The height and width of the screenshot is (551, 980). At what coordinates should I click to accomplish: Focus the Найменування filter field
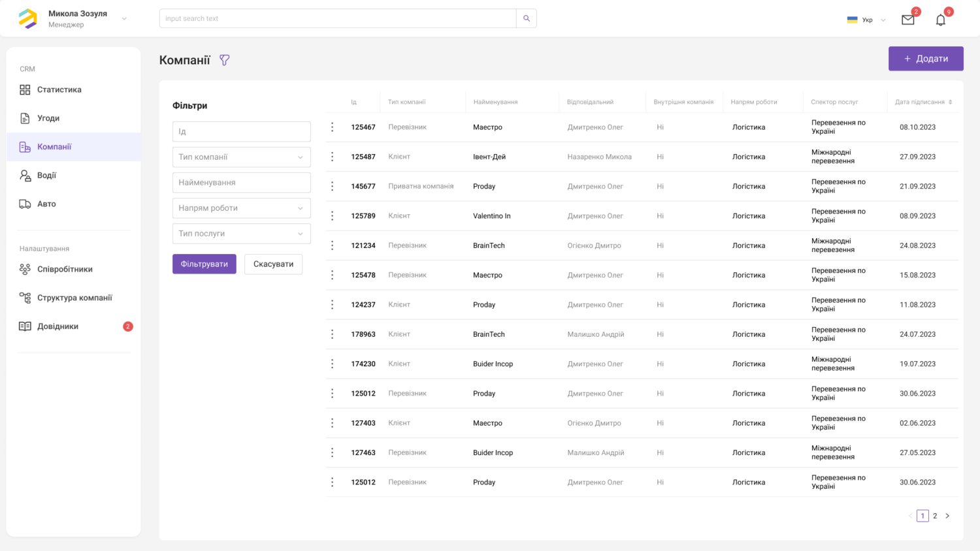coord(242,183)
